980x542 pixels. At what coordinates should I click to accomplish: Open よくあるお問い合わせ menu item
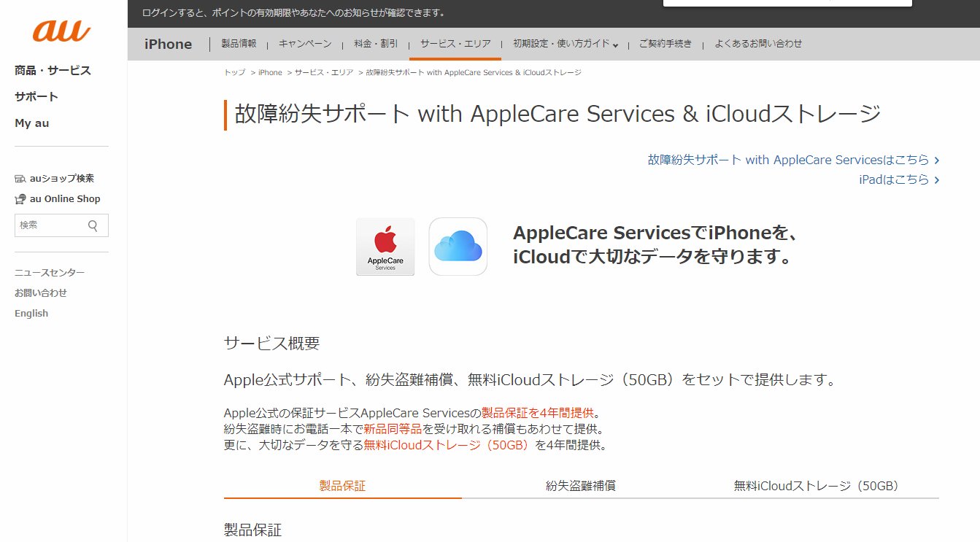(x=758, y=44)
